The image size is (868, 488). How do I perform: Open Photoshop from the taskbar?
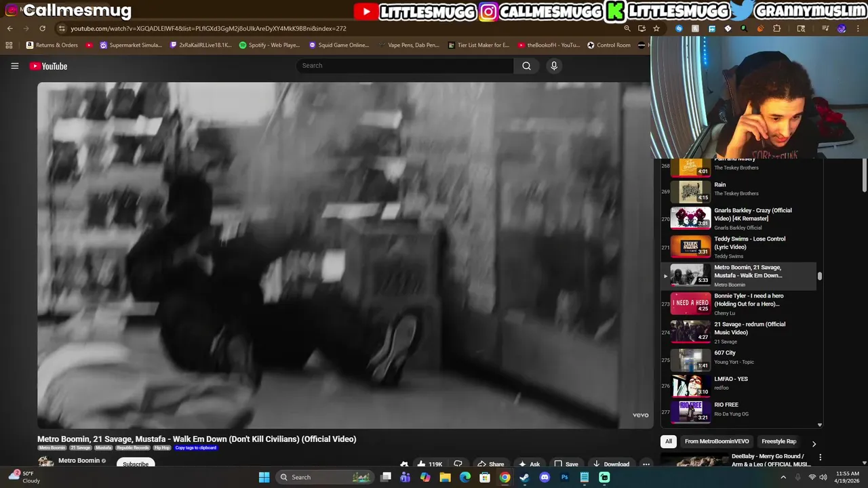pos(564,477)
